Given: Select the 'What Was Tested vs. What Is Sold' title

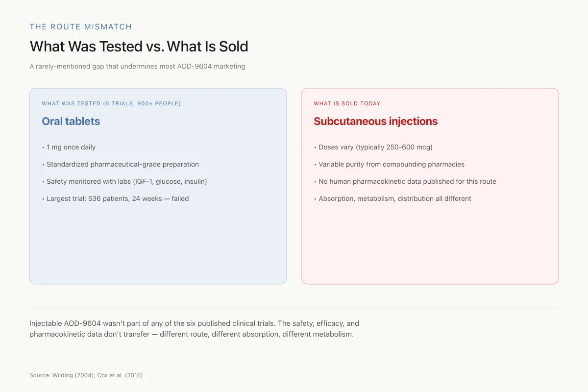Looking at the screenshot, I should (x=139, y=47).
